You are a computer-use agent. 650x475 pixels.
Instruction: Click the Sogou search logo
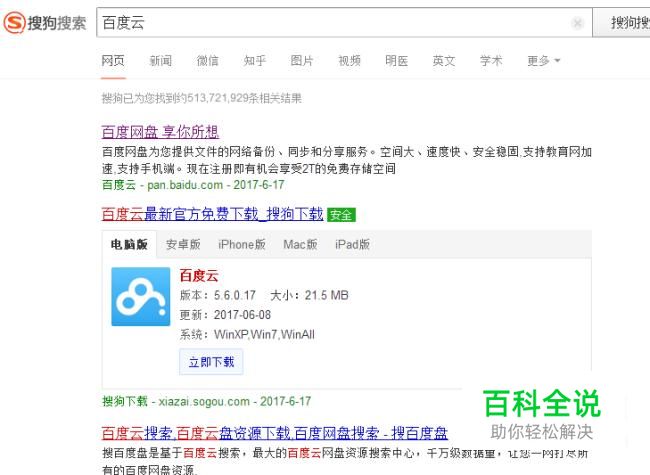pos(45,22)
